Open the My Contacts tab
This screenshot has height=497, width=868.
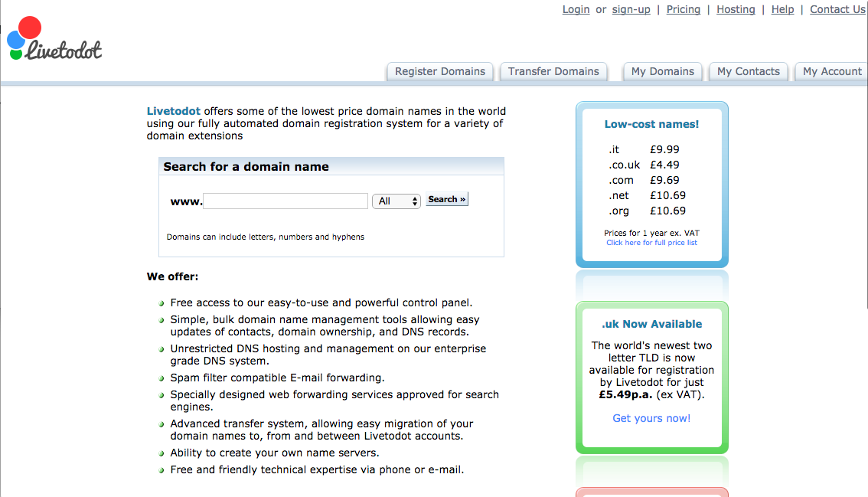click(x=749, y=71)
